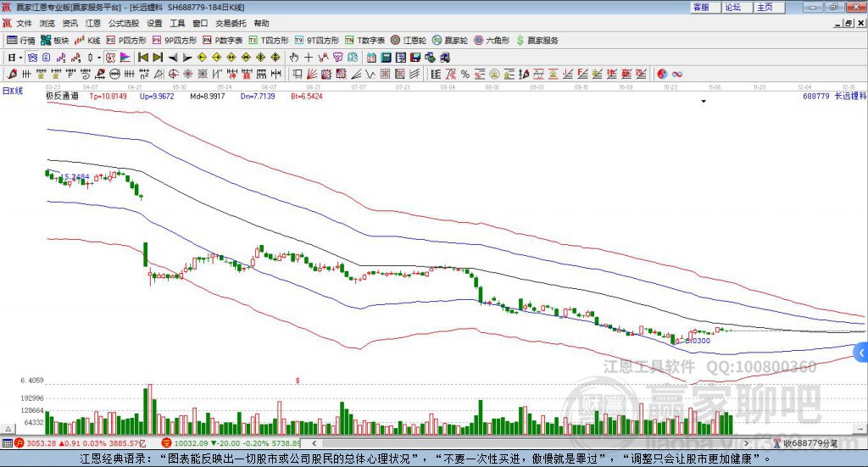Click the colored flag gradient icon
Screen dimensions: 868x467
pos(125,57)
